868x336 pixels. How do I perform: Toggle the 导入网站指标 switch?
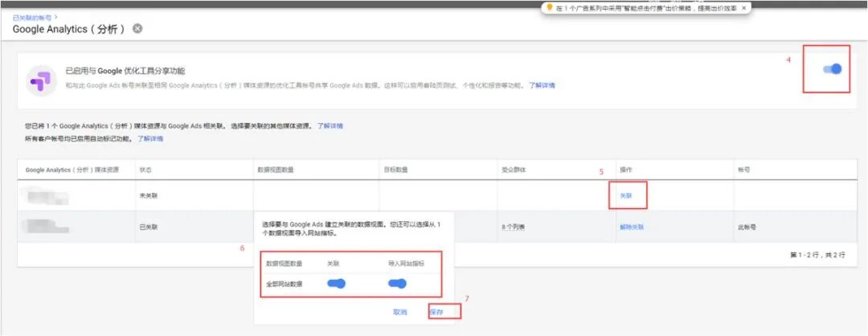coord(397,284)
